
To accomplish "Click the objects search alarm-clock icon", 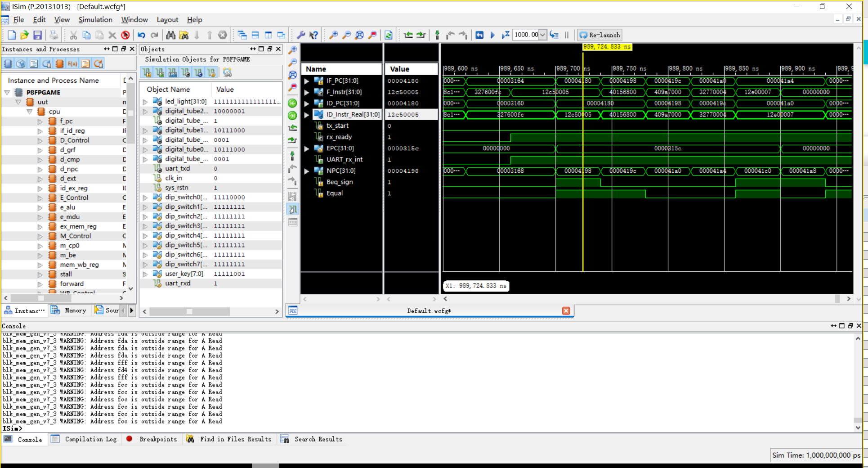I will point(227,72).
